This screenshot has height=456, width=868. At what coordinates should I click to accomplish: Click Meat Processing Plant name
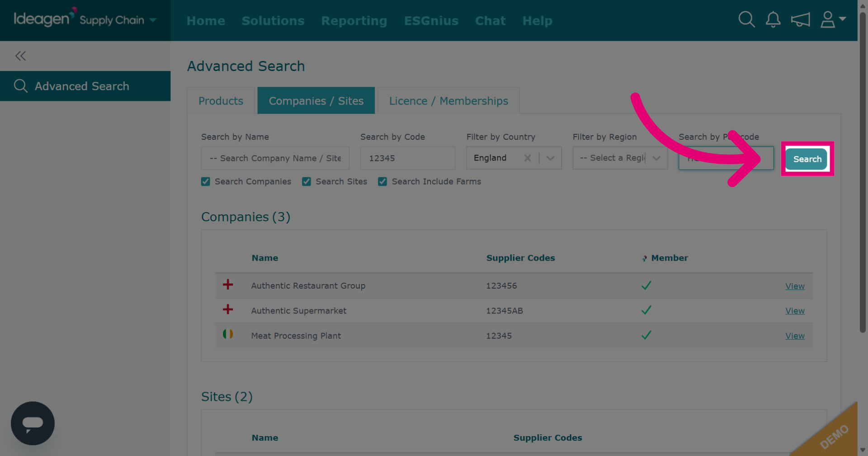coord(296,336)
